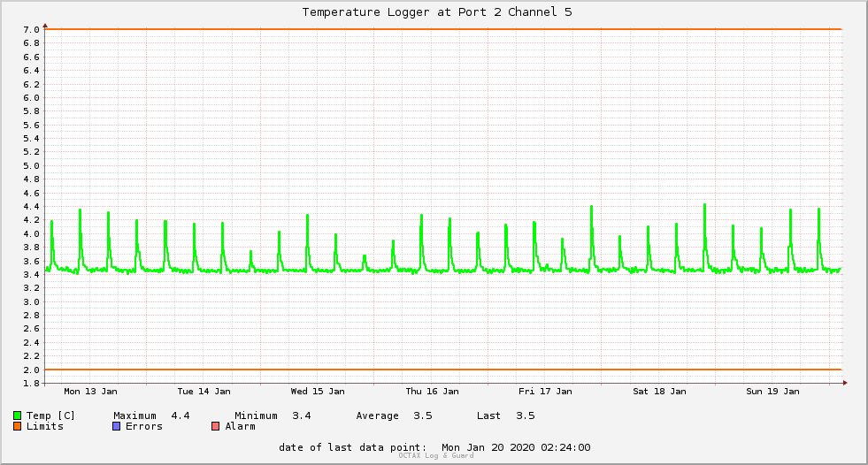This screenshot has width=868, height=465.
Task: Click the 'Limits' legend label
Action: [45, 426]
